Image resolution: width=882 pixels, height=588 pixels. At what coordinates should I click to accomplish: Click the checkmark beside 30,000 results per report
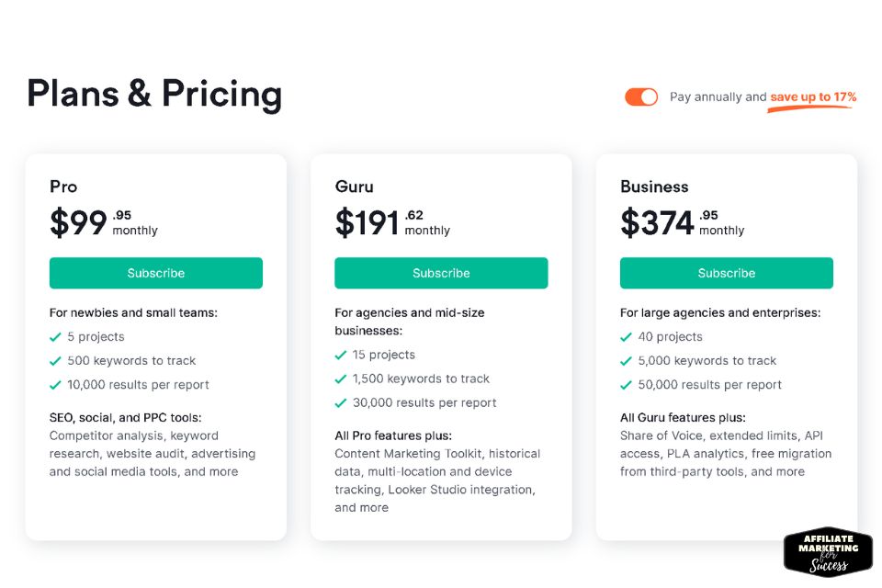(x=340, y=403)
